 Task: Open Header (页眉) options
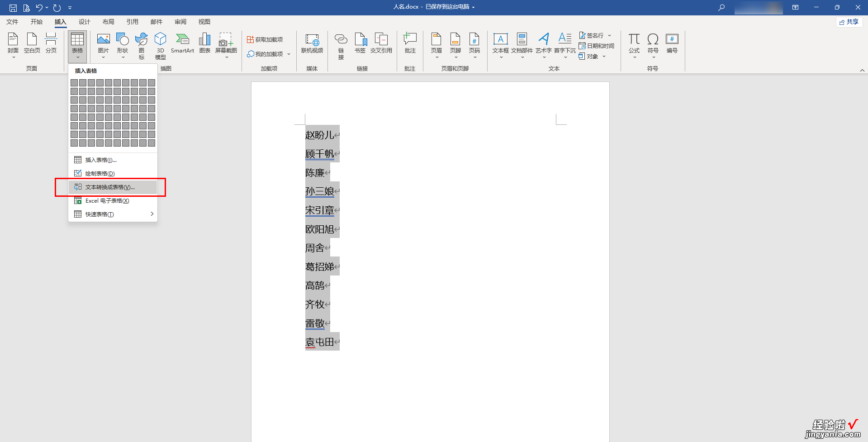pos(436,46)
